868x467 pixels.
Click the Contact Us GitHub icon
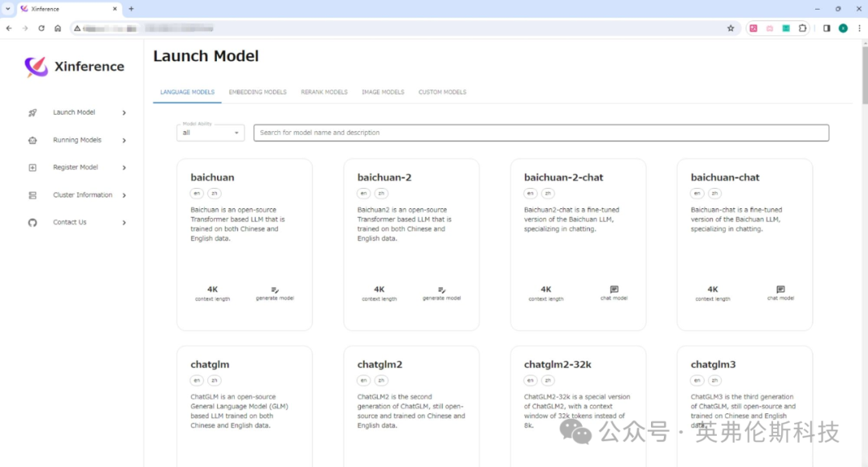pyautogui.click(x=33, y=223)
